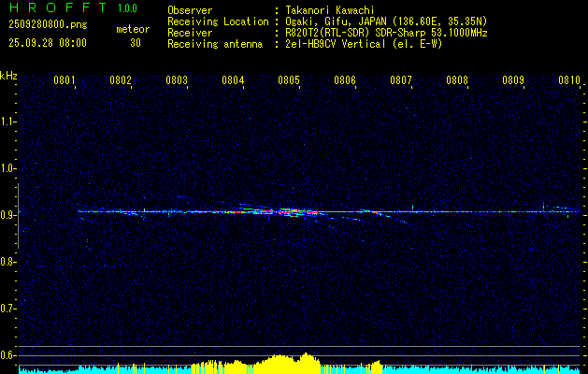Click the date stamp 25.09.28 08:00
The image size is (588, 374).
(48, 43)
